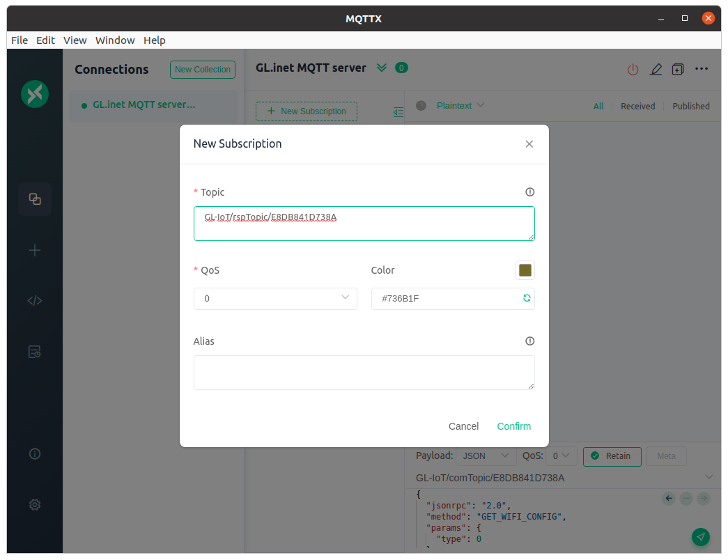Screen dimensions: 728x560
Task: Click the send message paper plane button
Action: (x=701, y=537)
